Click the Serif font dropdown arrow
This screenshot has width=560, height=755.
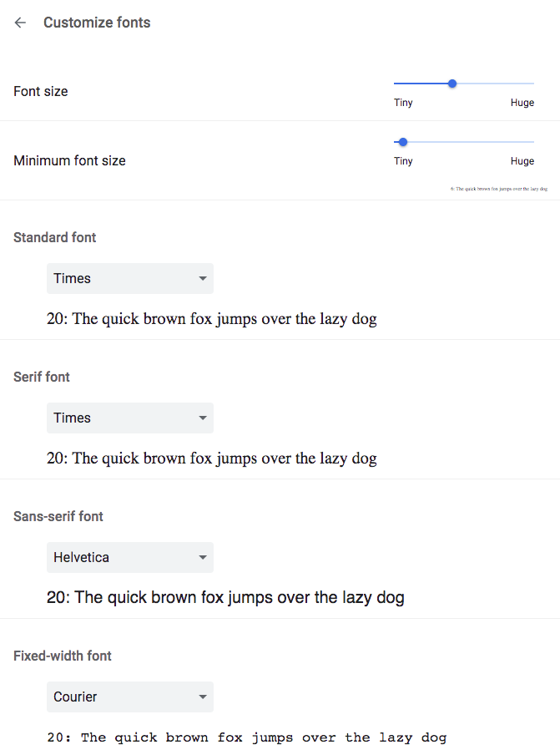[203, 418]
